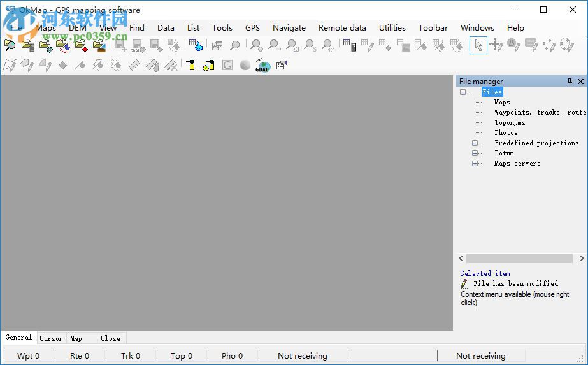Screen dimensions: 588x365
Task: Open the Remote data menu
Action: tap(342, 28)
